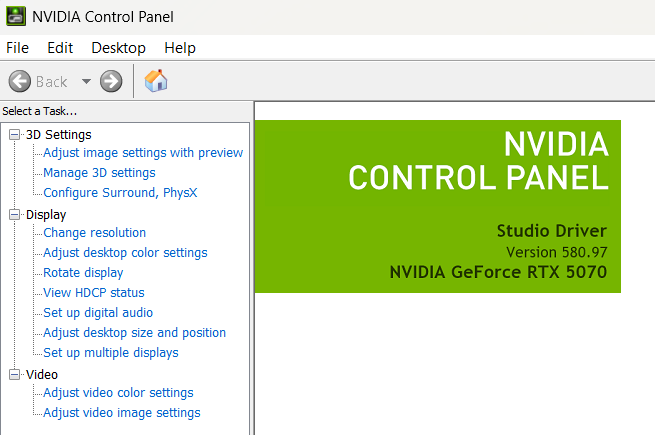Collapse the Video tree node
The width and height of the screenshot is (655, 435).
pos(15,374)
